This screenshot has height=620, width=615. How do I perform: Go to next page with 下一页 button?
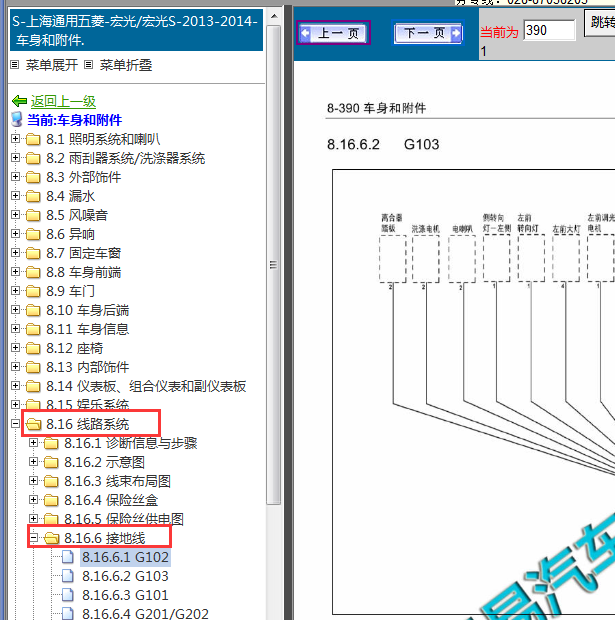428,33
